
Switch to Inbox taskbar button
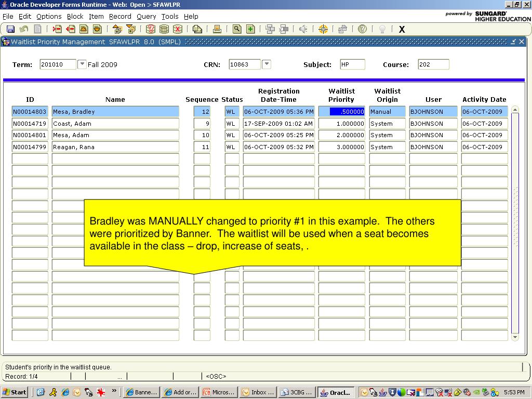point(258,392)
